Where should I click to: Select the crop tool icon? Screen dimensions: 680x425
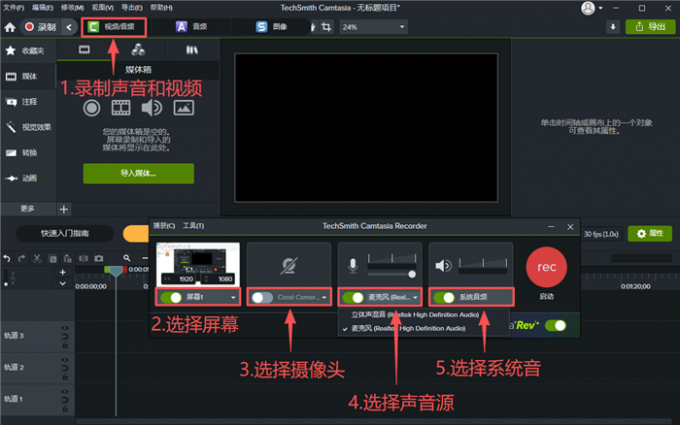click(x=326, y=27)
